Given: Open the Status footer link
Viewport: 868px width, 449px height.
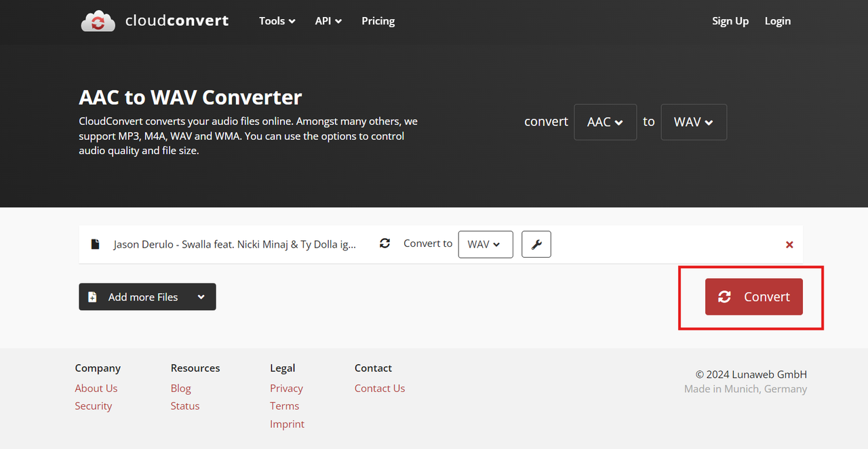Looking at the screenshot, I should click(x=185, y=406).
